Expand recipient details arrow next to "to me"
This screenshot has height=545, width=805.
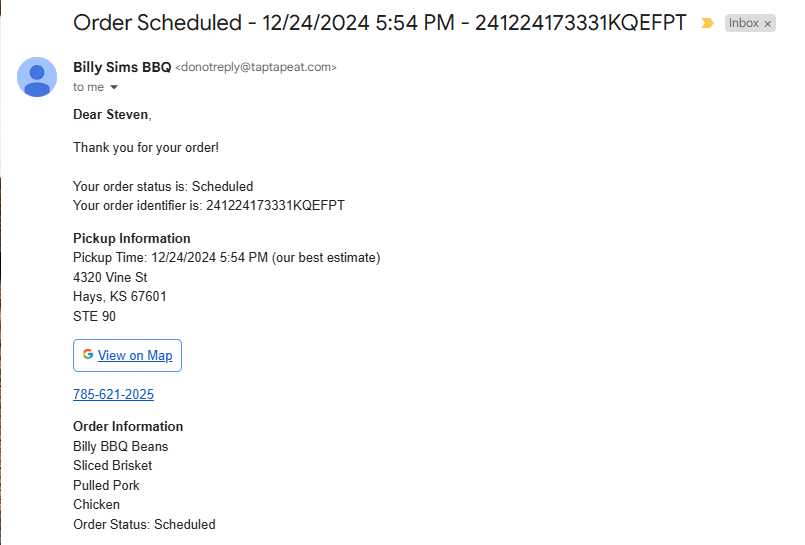click(x=114, y=88)
